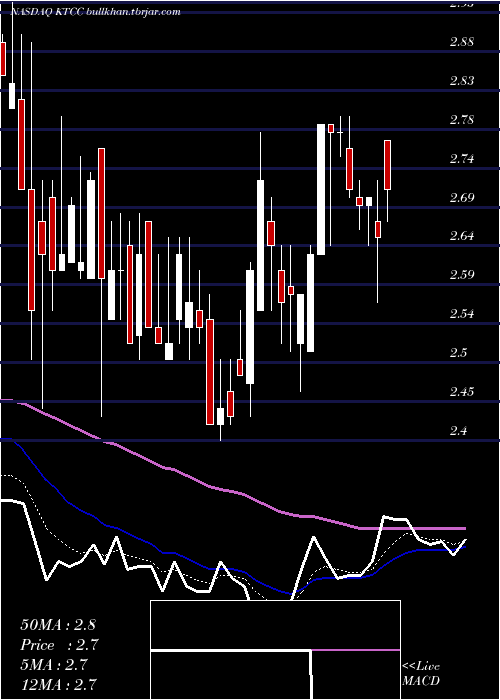Click the upper MACD box
Image resolution: width=500 pixels, height=700 pixels.
click(x=275, y=625)
